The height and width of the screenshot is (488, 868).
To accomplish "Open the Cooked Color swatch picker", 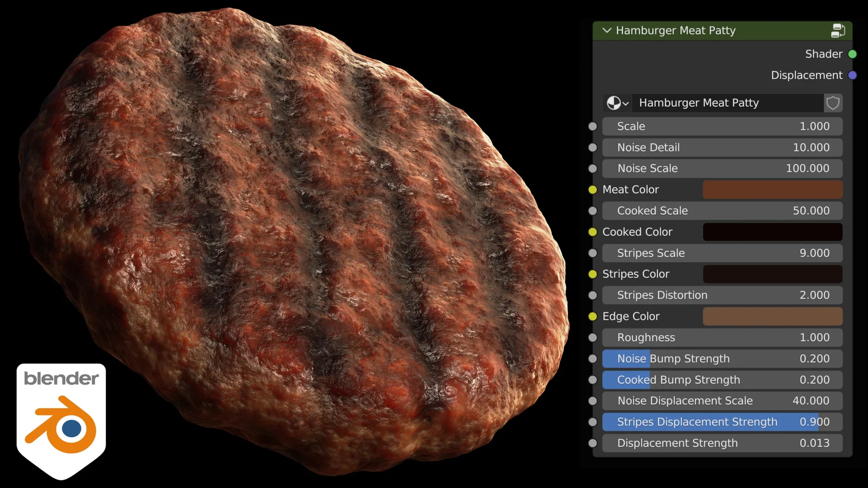I will click(x=773, y=232).
